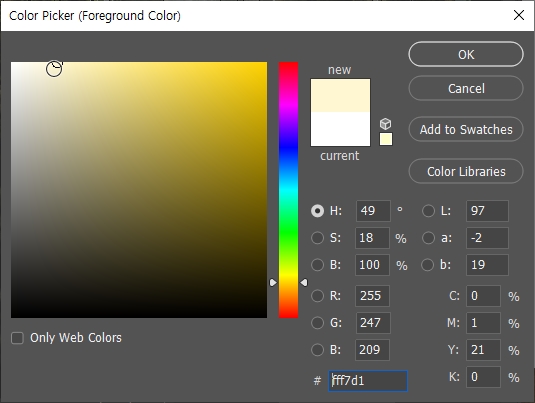The height and width of the screenshot is (403, 535).
Task: Select the L lightness radio button
Action: click(x=428, y=211)
